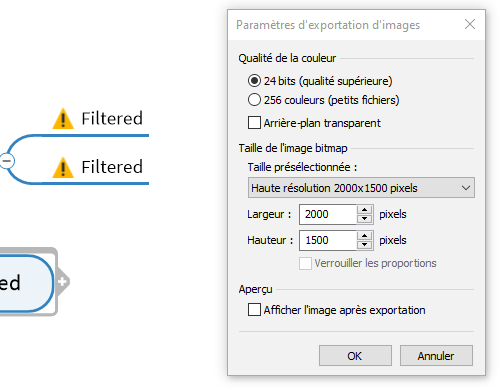Check Afficher l'image après exportation
The width and height of the screenshot is (499, 392).
point(254,310)
